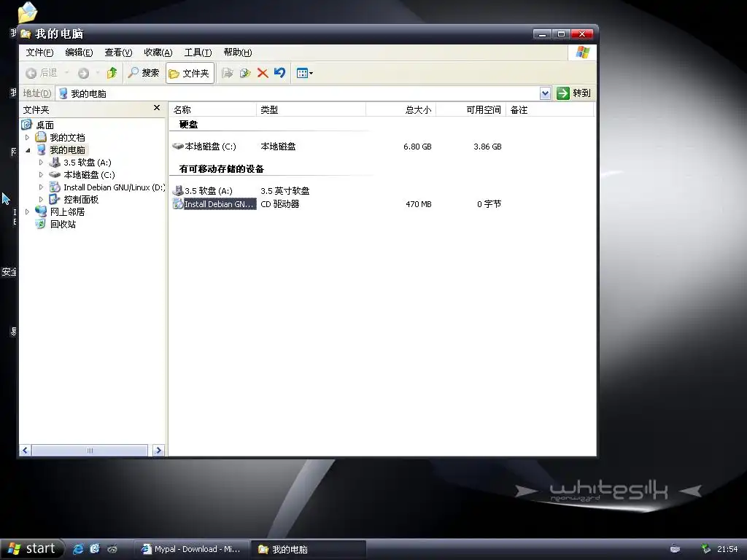Expand the Install Debian GNU/Linux (D:) tree node

pyautogui.click(x=41, y=187)
